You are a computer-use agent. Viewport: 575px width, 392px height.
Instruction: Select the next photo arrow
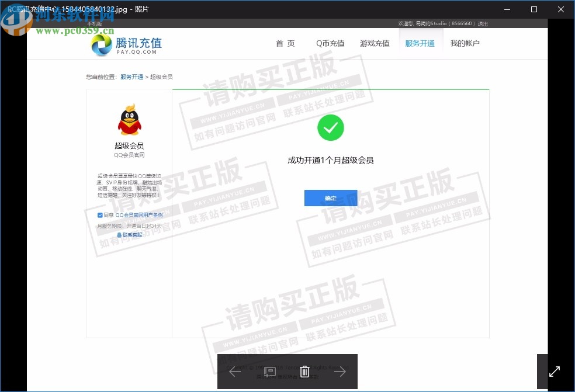[340, 372]
